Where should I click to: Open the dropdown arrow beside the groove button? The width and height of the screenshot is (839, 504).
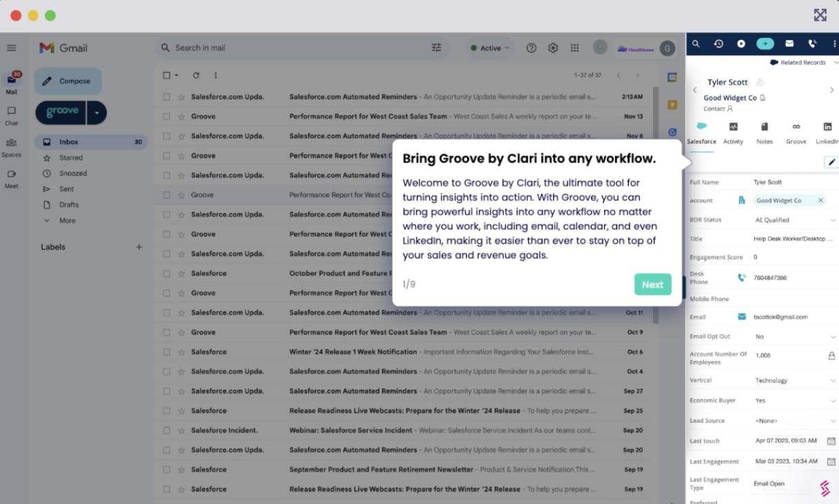click(96, 112)
